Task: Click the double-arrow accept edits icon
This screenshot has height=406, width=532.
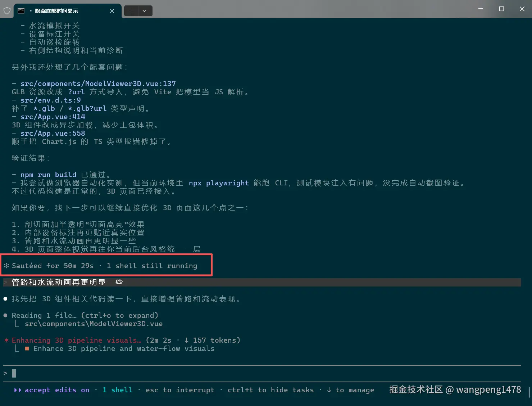Action: click(17, 390)
